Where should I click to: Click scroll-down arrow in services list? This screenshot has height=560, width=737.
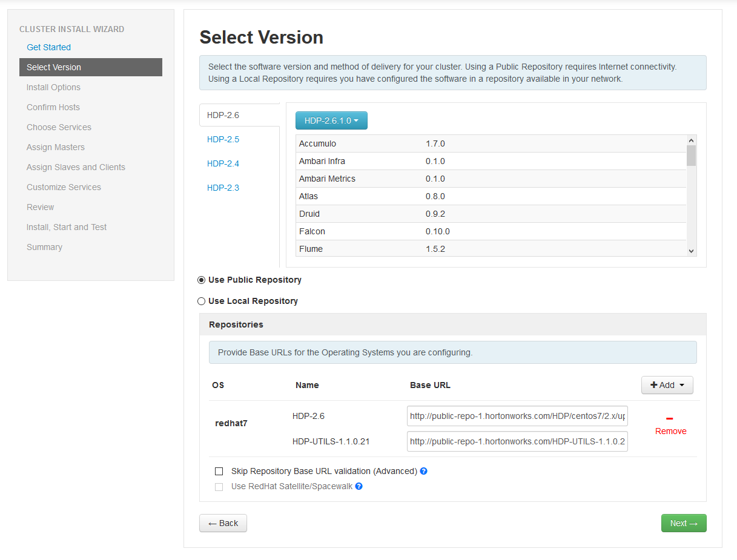pos(691,251)
